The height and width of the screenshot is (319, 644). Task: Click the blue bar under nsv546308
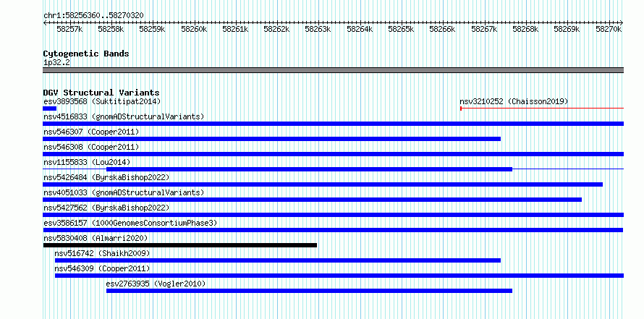[x=334, y=154]
